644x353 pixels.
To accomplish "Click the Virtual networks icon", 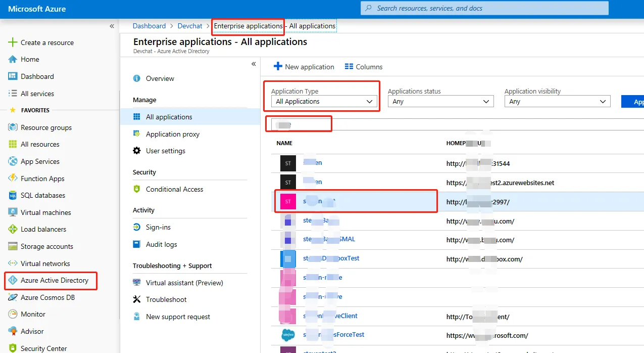I will pyautogui.click(x=13, y=263).
